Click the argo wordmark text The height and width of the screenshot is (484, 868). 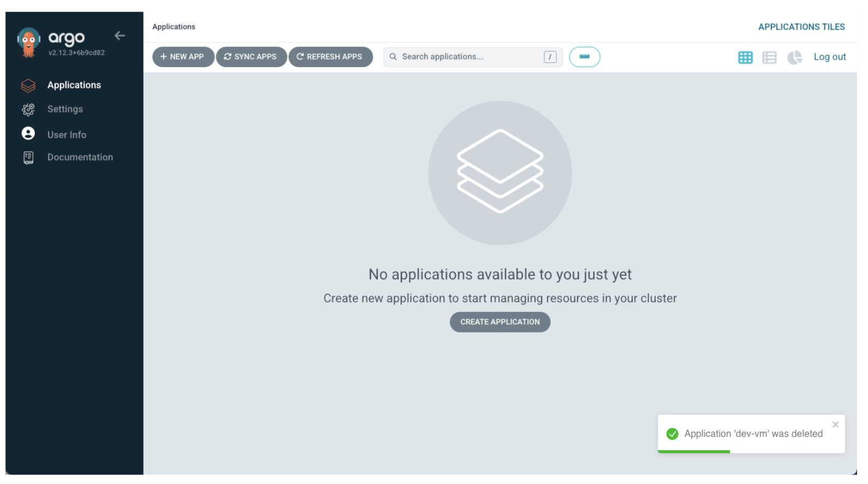click(67, 38)
